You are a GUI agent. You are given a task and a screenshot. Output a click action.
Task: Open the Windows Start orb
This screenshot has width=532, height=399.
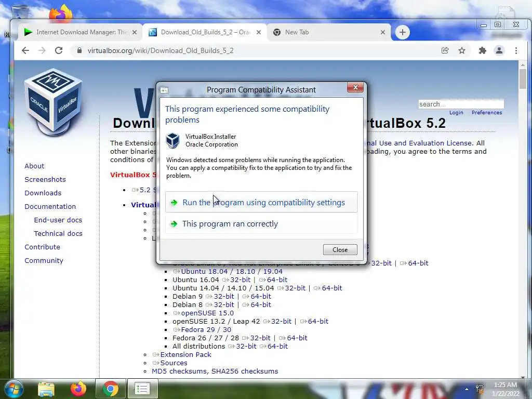click(x=14, y=389)
